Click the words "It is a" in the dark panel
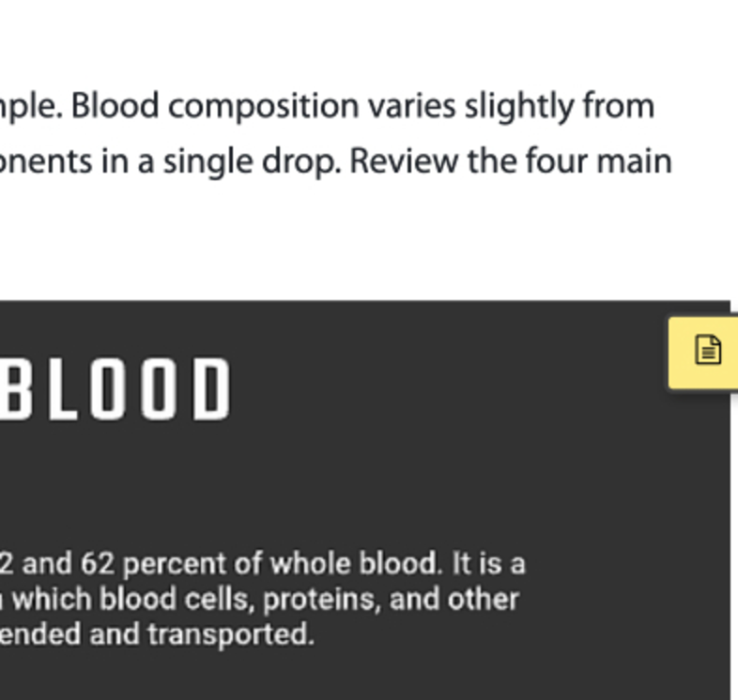 (488, 563)
